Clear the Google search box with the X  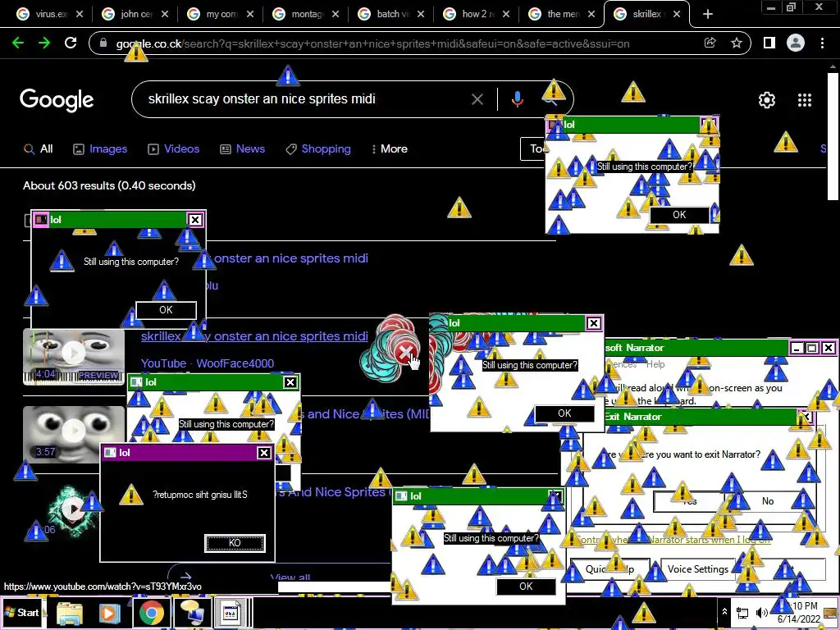[x=477, y=99]
